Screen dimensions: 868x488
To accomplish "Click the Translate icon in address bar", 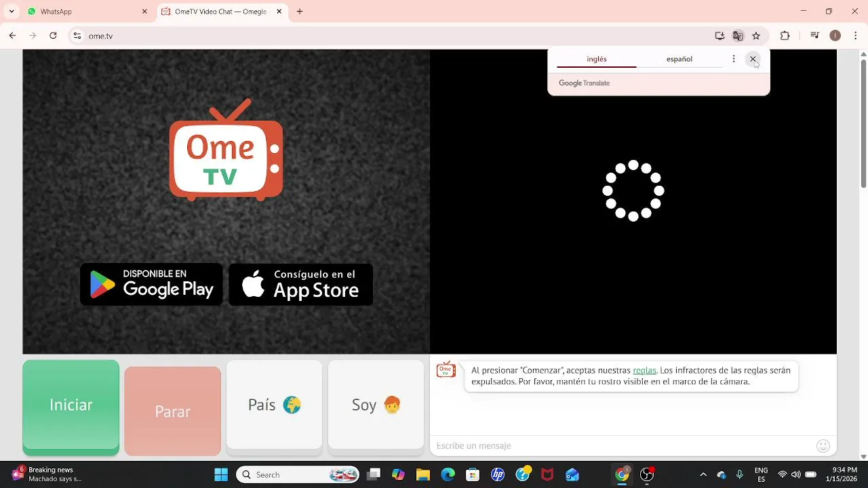I will 738,36.
